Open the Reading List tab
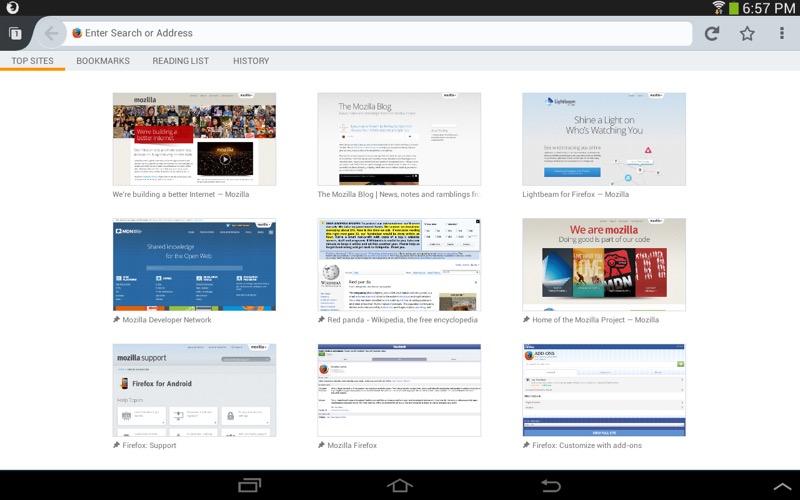Image resolution: width=800 pixels, height=500 pixels. click(180, 61)
